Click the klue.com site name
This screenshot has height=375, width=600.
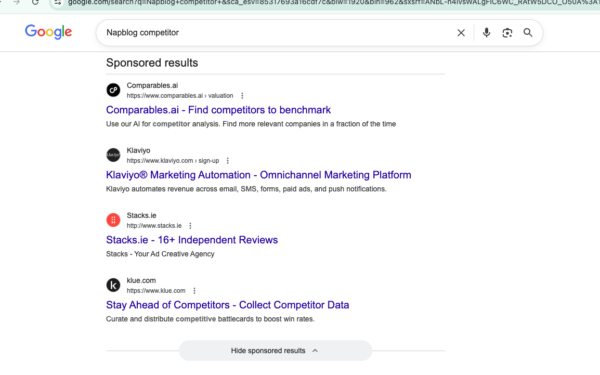coord(141,280)
